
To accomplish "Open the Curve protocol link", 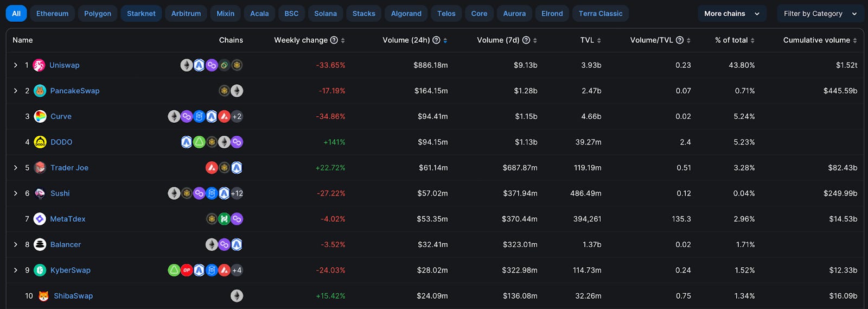I will (61, 116).
